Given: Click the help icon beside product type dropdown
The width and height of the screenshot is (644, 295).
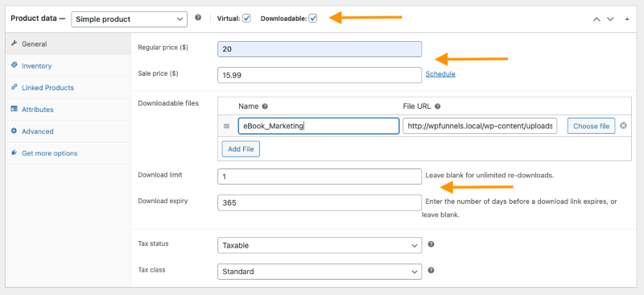Looking at the screenshot, I should tap(198, 18).
